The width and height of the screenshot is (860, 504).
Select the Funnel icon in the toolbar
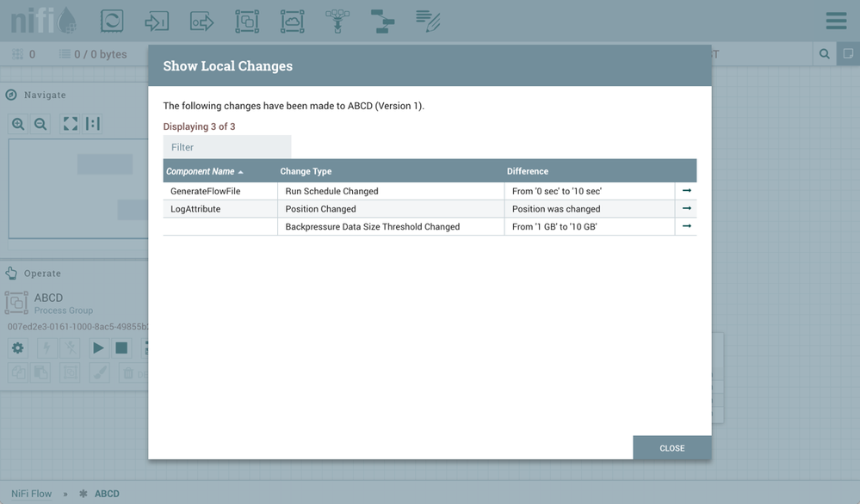click(x=337, y=20)
